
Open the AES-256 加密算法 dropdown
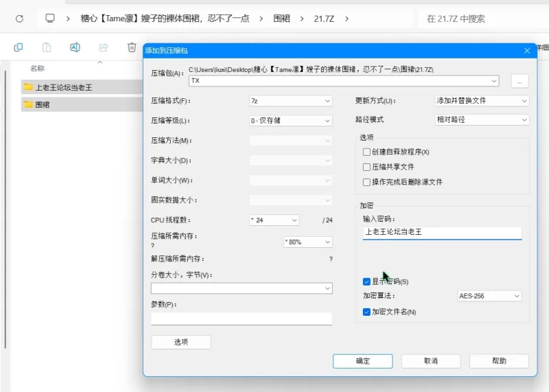(x=489, y=297)
